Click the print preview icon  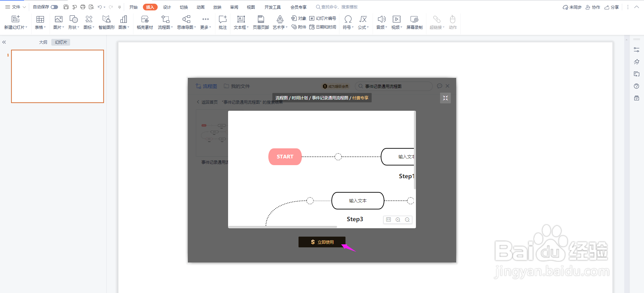[91, 7]
